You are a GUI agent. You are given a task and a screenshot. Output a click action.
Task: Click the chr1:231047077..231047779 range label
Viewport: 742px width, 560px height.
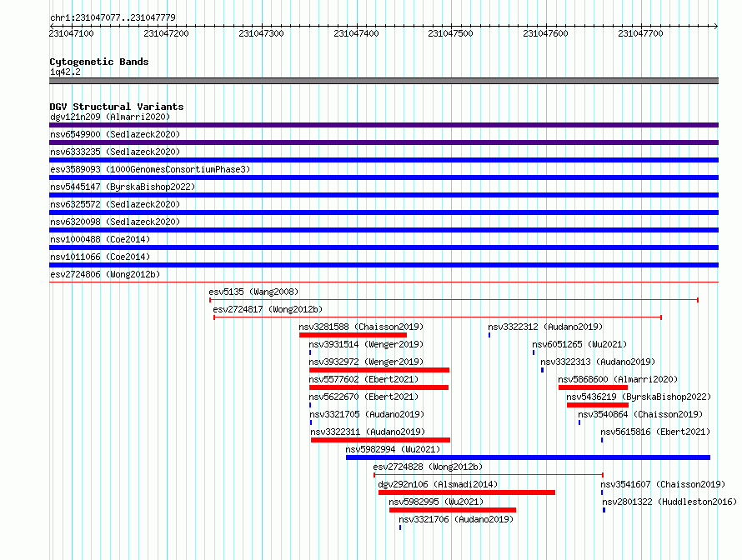click(x=113, y=17)
